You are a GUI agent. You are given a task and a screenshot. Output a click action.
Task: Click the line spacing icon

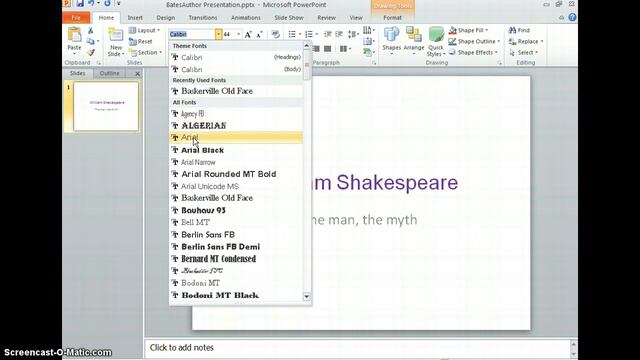[x=352, y=34]
